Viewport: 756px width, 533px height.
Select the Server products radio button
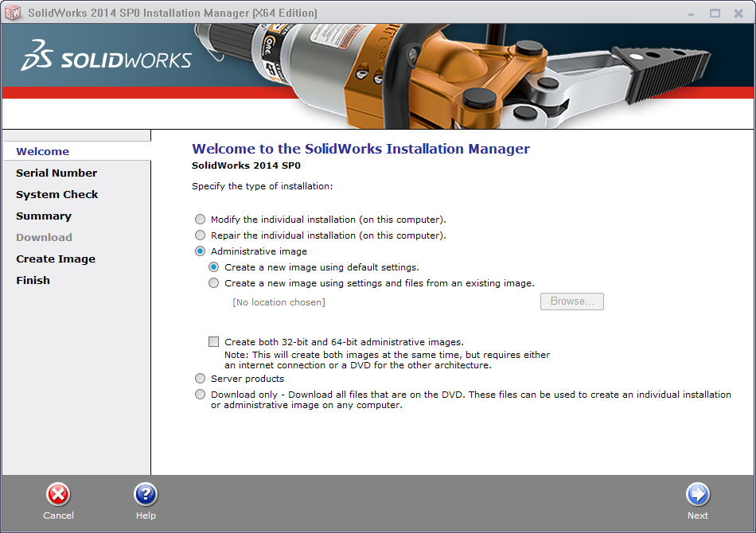(x=200, y=379)
